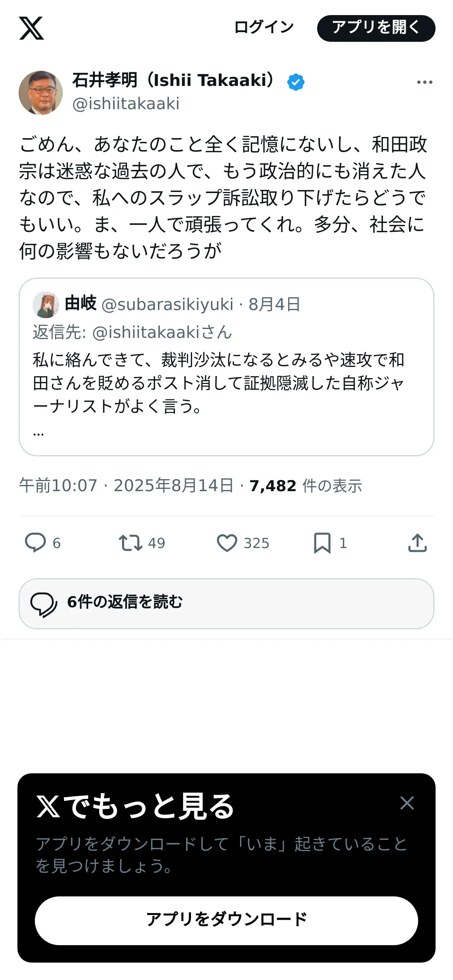Expand the truncated quoted post ellipsis
The image size is (453, 980).
(38, 434)
